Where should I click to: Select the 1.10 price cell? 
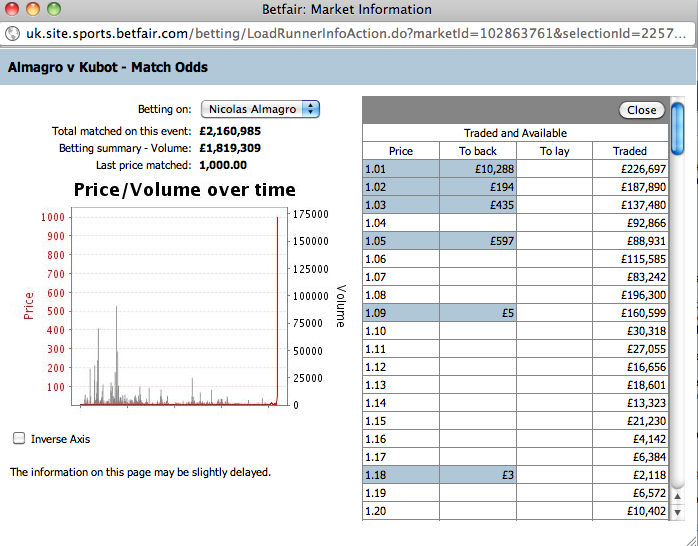401,331
